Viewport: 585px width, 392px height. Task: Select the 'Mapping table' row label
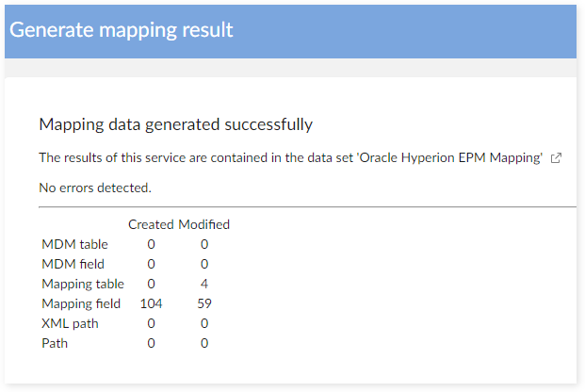(82, 284)
